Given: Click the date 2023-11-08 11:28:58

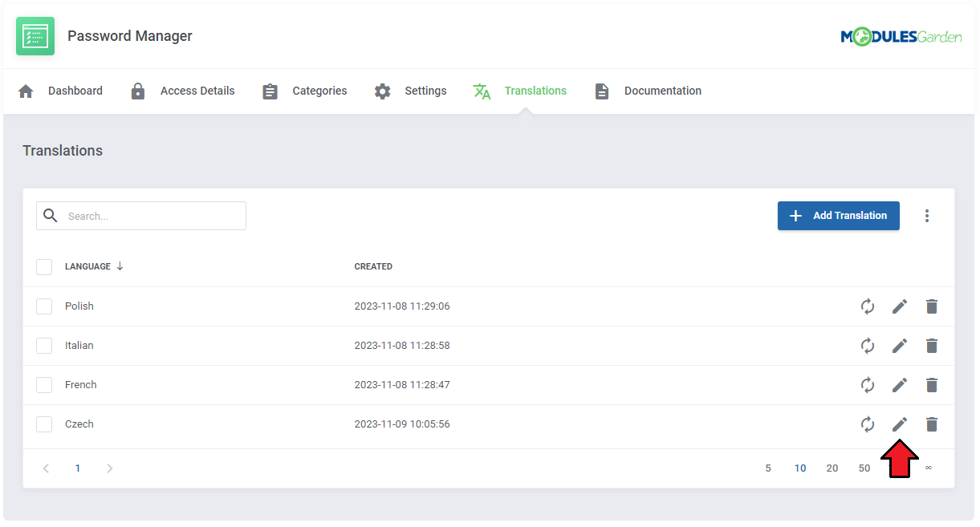Looking at the screenshot, I should coord(402,346).
